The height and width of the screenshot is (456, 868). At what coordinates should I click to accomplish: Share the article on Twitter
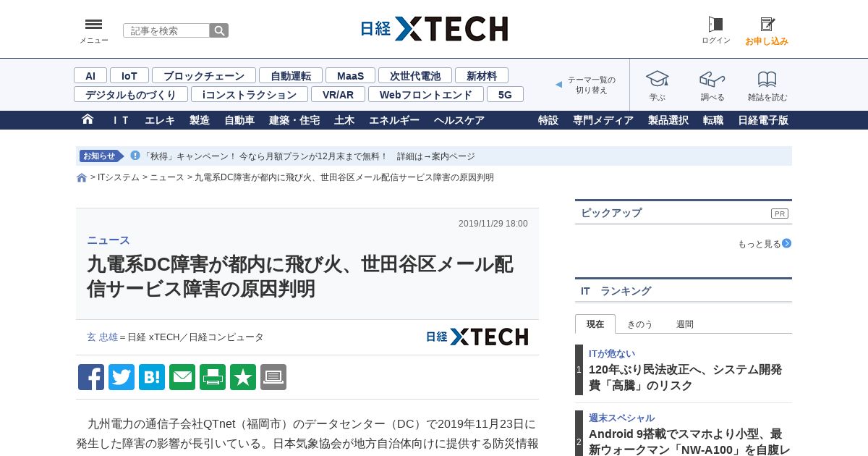coord(122,377)
